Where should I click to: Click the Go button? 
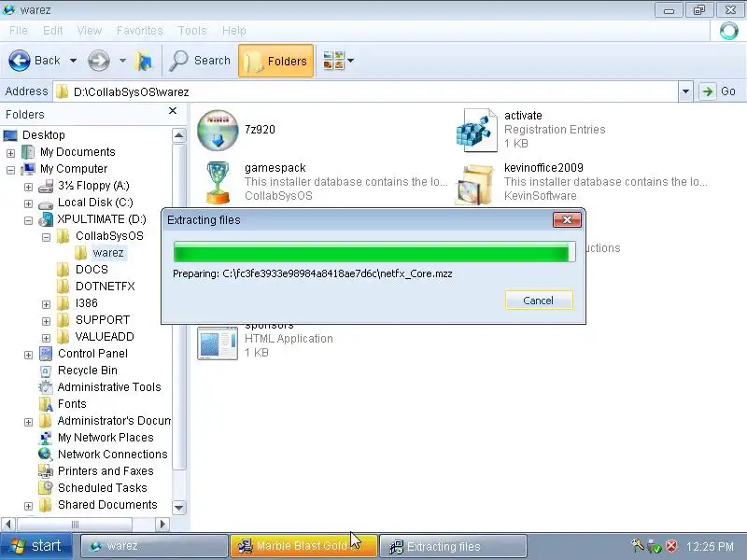(x=720, y=91)
